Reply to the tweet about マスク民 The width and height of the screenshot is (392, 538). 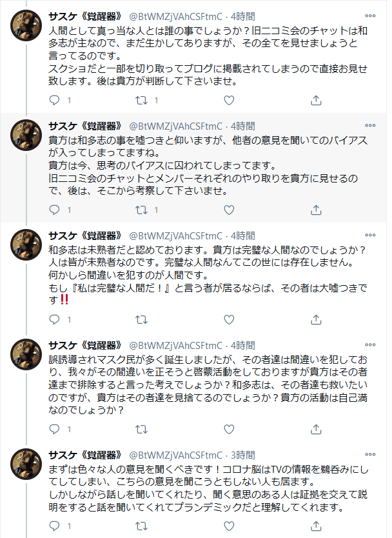coord(55,429)
